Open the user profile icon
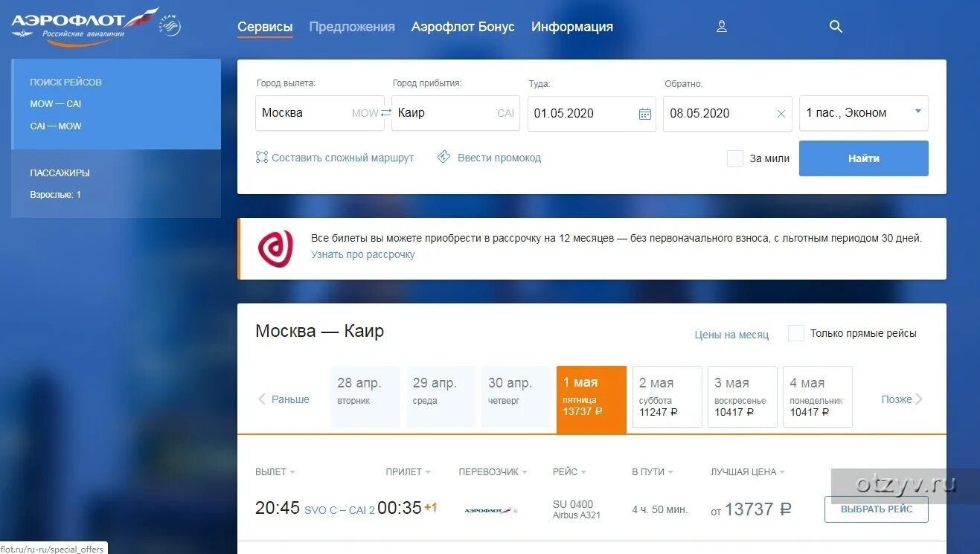This screenshot has width=980, height=554. pos(721,27)
